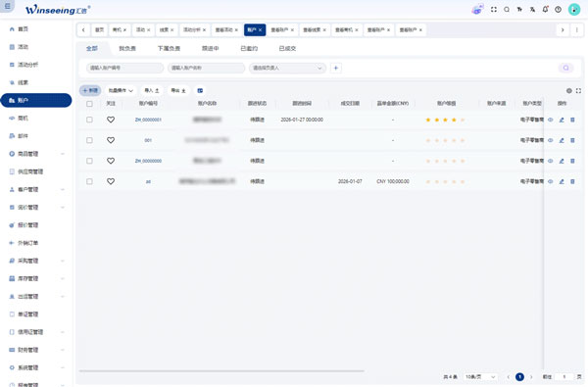Expand 商品管理 in the sidebar
Image resolution: width=588 pixels, height=387 pixels.
35,154
